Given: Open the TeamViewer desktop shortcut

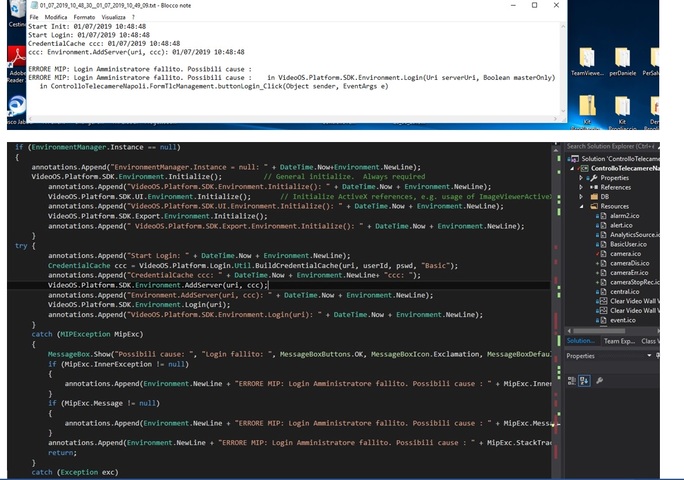Looking at the screenshot, I should pos(586,61).
